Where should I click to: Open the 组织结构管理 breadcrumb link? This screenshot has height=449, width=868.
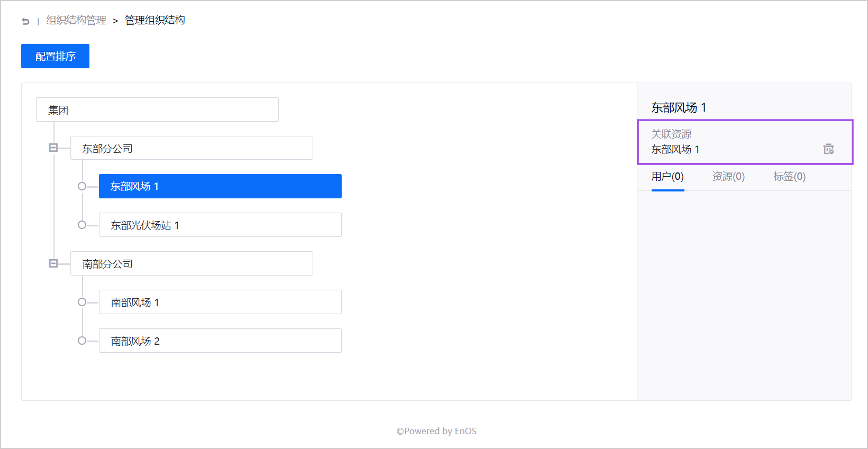76,21
